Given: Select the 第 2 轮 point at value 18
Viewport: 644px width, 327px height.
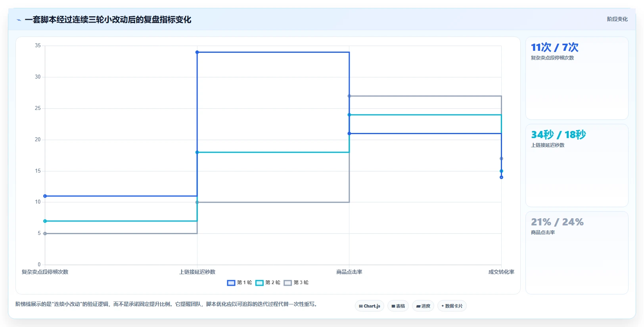Looking at the screenshot, I should [x=197, y=152].
